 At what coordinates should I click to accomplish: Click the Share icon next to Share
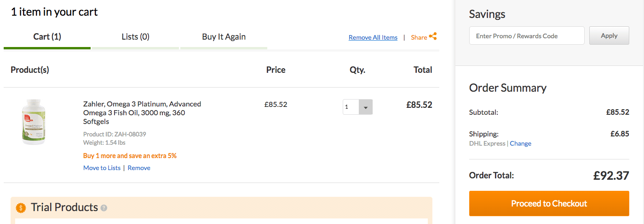(433, 36)
